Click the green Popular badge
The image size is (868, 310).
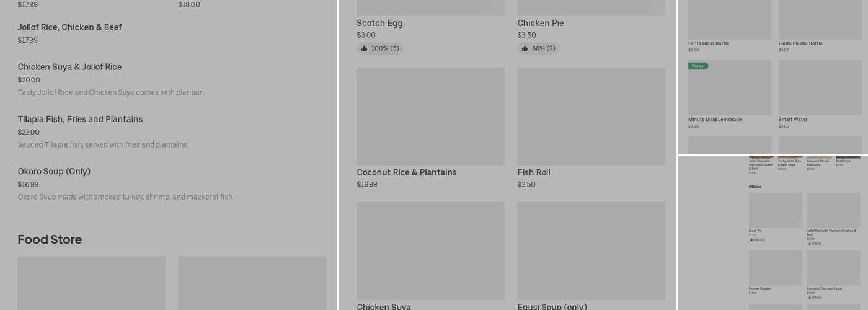[698, 66]
